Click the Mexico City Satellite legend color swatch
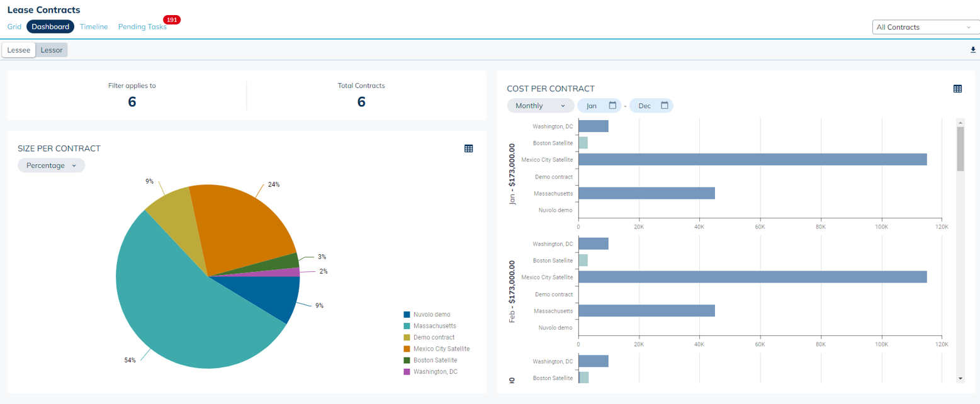 click(x=407, y=349)
